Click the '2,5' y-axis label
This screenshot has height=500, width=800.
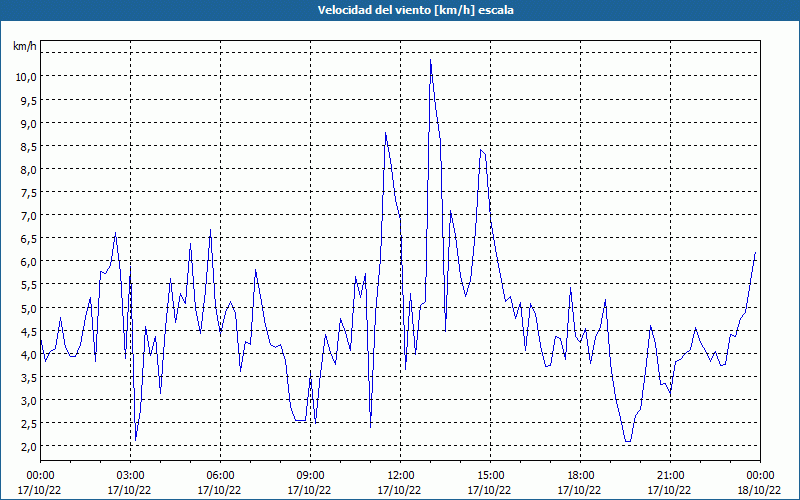pos(29,423)
